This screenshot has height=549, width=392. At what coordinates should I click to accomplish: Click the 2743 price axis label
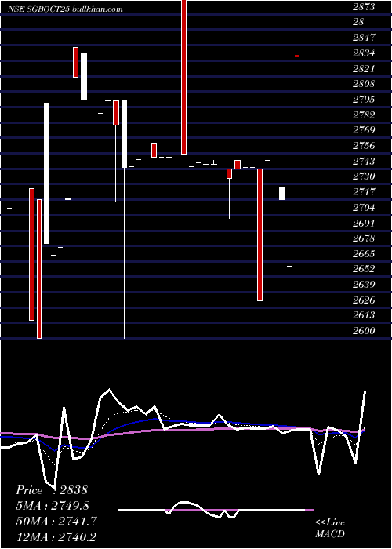click(364, 161)
